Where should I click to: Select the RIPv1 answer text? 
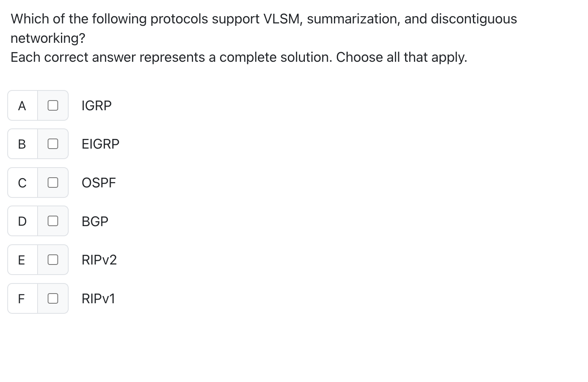[x=98, y=298]
